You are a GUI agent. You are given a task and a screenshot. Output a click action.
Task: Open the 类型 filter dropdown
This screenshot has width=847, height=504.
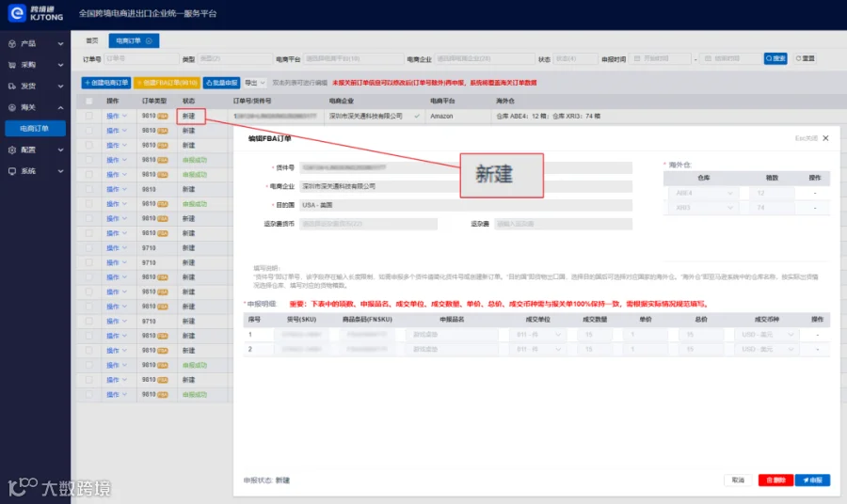[234, 58]
